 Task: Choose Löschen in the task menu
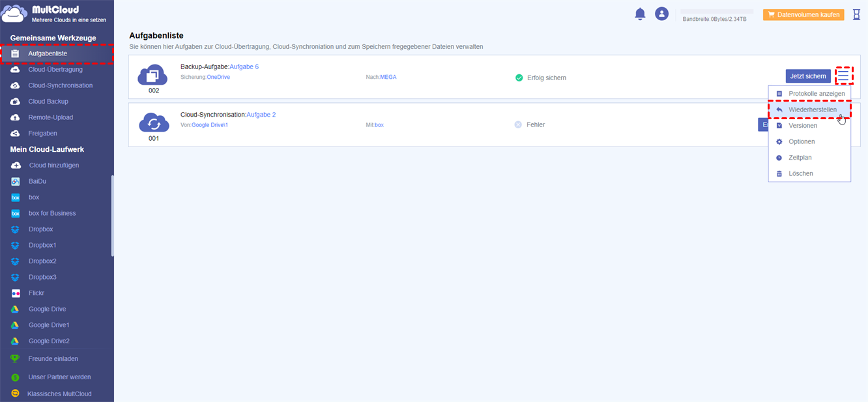coord(809,174)
